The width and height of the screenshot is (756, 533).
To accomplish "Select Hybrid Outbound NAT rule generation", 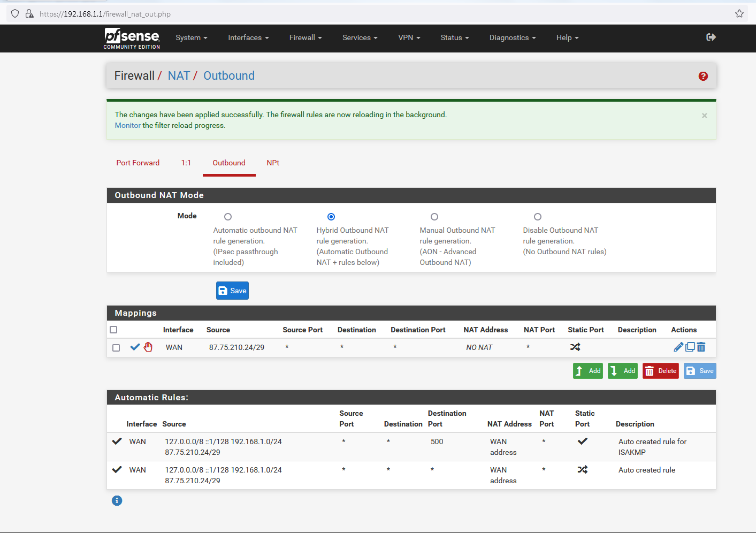I will coord(331,217).
